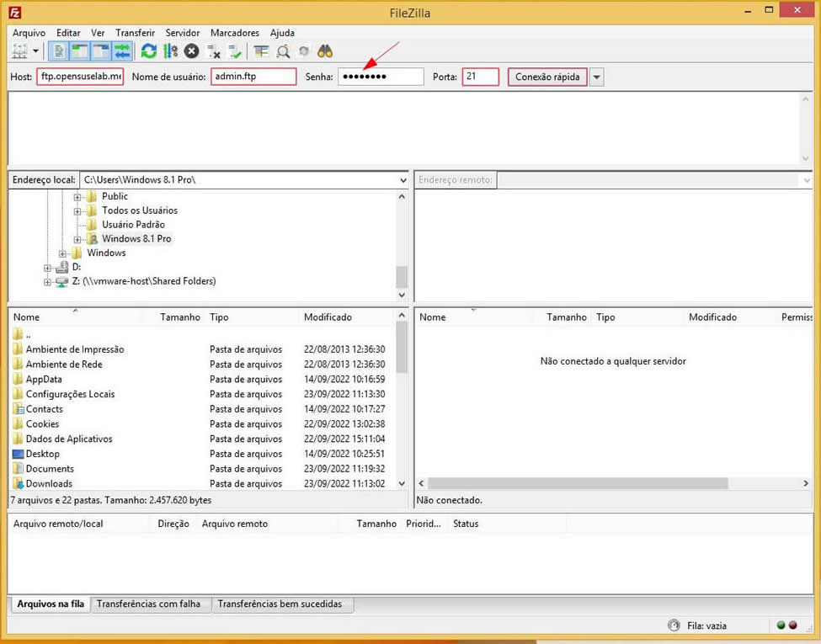Click the Senha password field
The width and height of the screenshot is (821, 644).
point(381,77)
